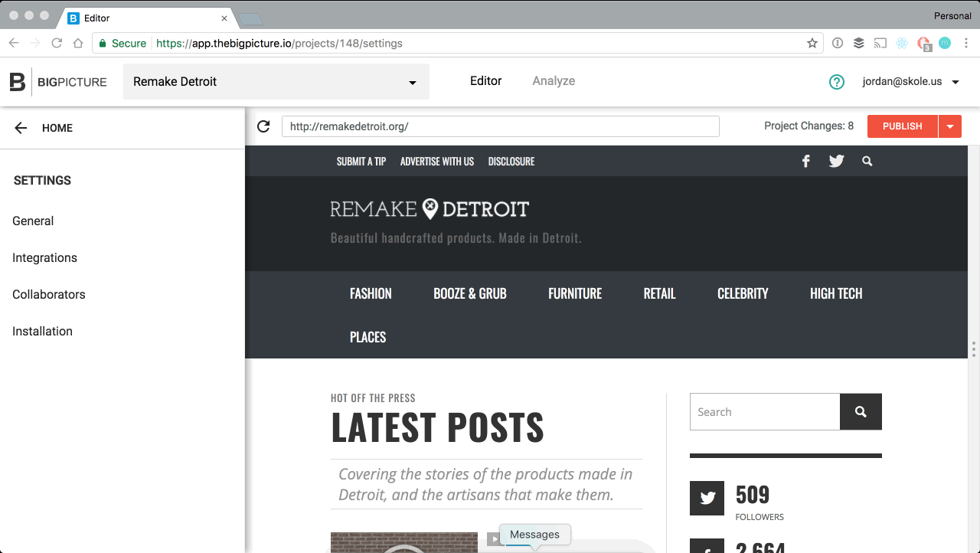Open the CELEBRITY category

click(743, 293)
